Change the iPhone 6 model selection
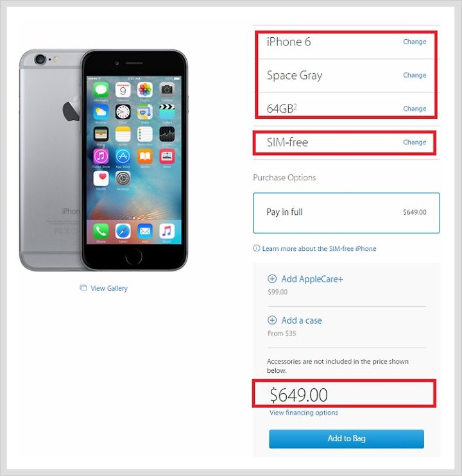 tap(415, 42)
